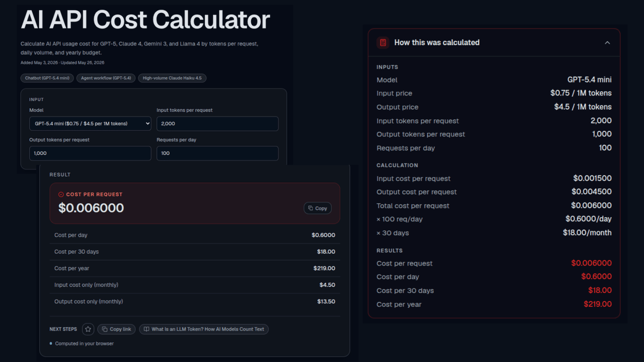Viewport: 644px width, 362px height.
Task: Click the 'GPT-5.4 mini' model value in Inputs
Action: (589, 80)
